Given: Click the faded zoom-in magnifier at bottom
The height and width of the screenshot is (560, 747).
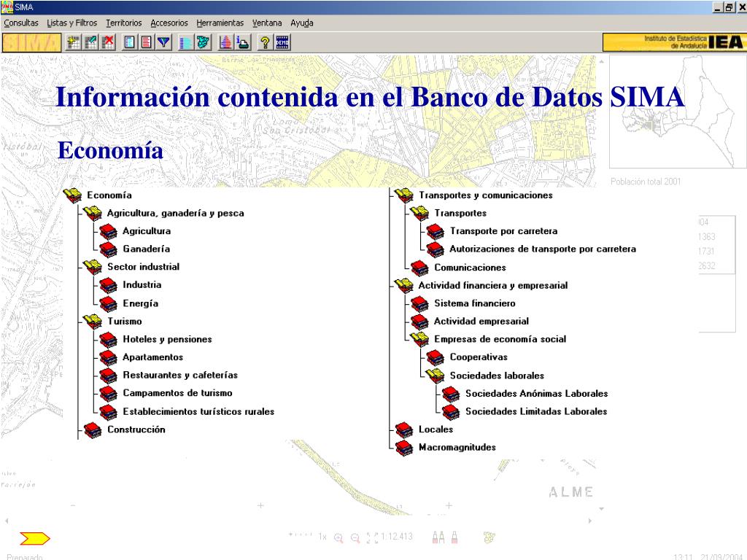Looking at the screenshot, I should (338, 537).
